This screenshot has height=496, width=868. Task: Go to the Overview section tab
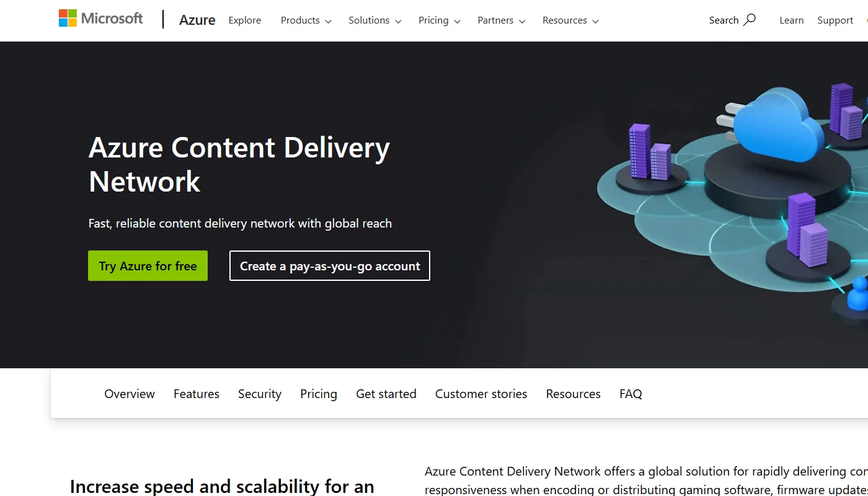(x=130, y=394)
